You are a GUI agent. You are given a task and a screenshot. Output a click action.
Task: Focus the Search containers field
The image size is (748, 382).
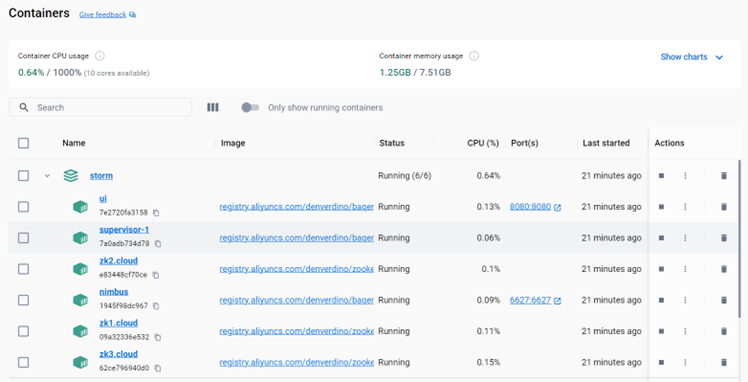(x=100, y=107)
